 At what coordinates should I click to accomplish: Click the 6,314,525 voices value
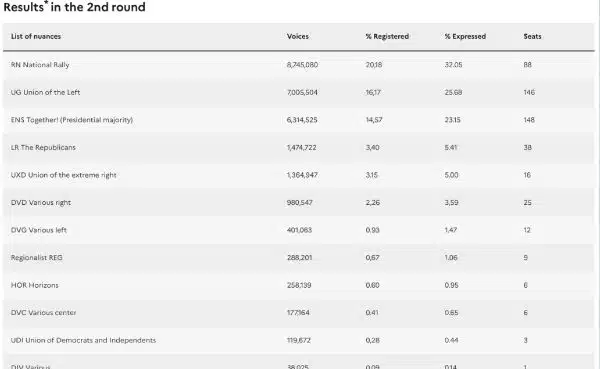pyautogui.click(x=302, y=120)
